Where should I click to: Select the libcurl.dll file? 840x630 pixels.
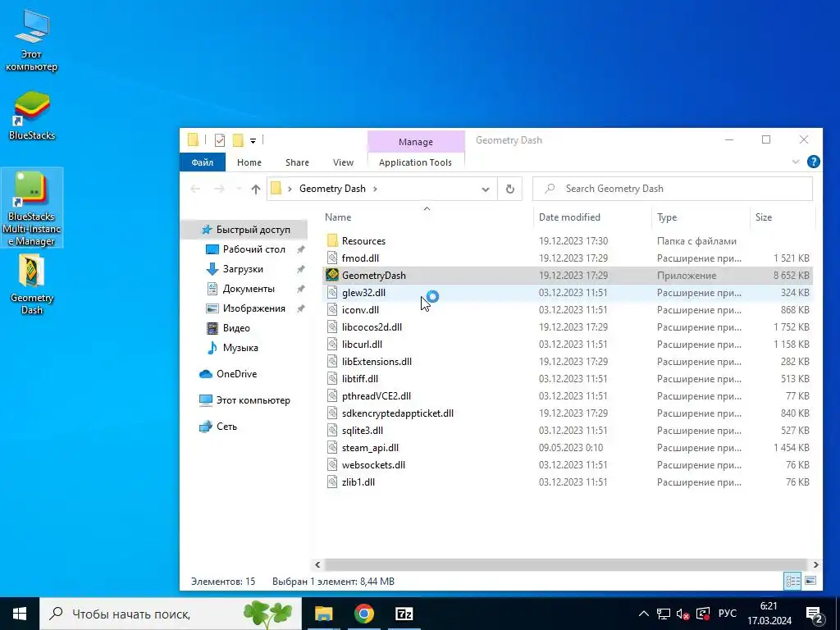362,344
